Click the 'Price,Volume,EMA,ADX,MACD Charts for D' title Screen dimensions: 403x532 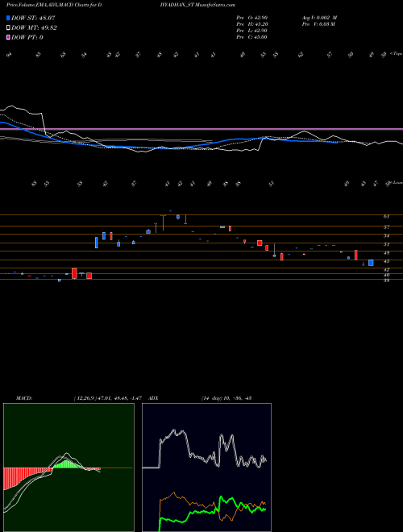(x=54, y=5)
